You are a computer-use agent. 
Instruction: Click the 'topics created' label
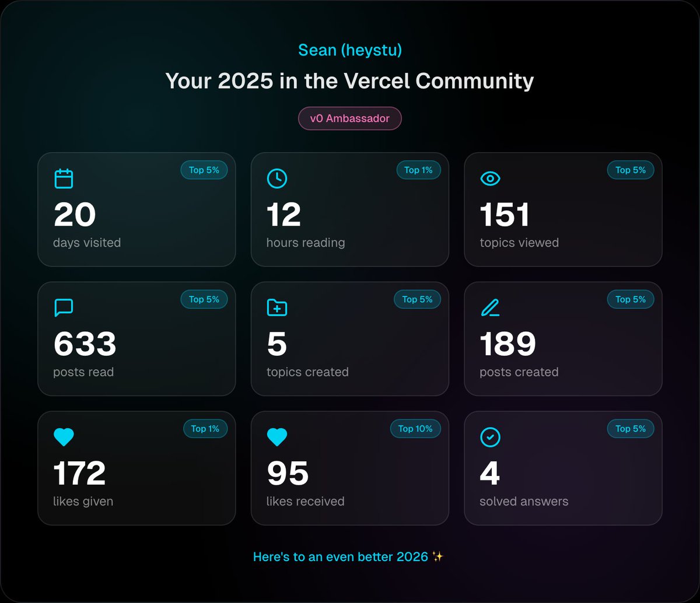pos(307,372)
